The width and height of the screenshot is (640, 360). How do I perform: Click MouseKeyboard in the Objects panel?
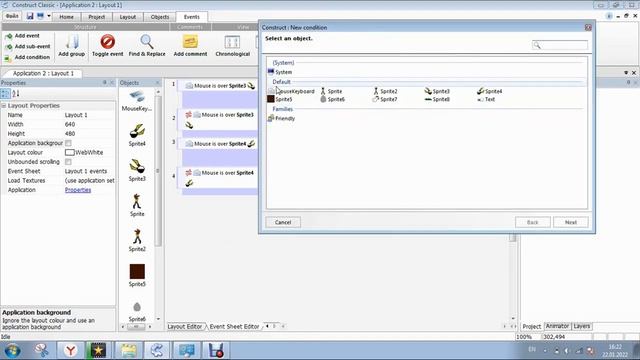point(137,101)
